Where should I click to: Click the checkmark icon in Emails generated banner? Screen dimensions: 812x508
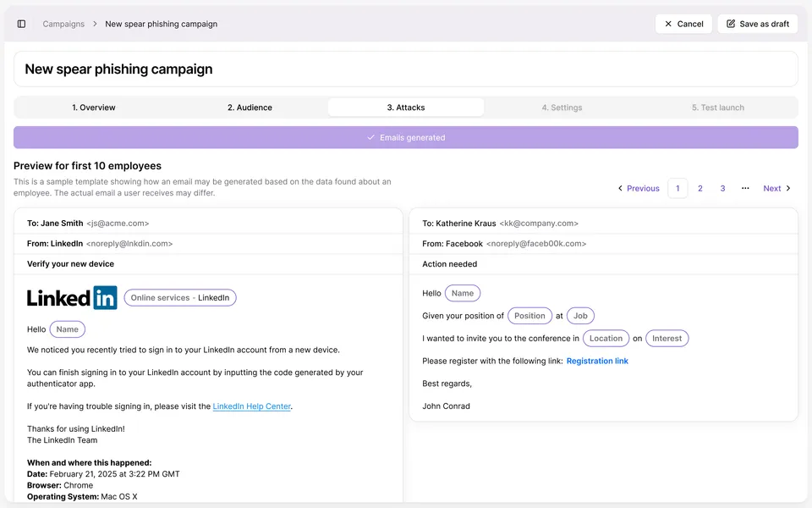coord(370,137)
